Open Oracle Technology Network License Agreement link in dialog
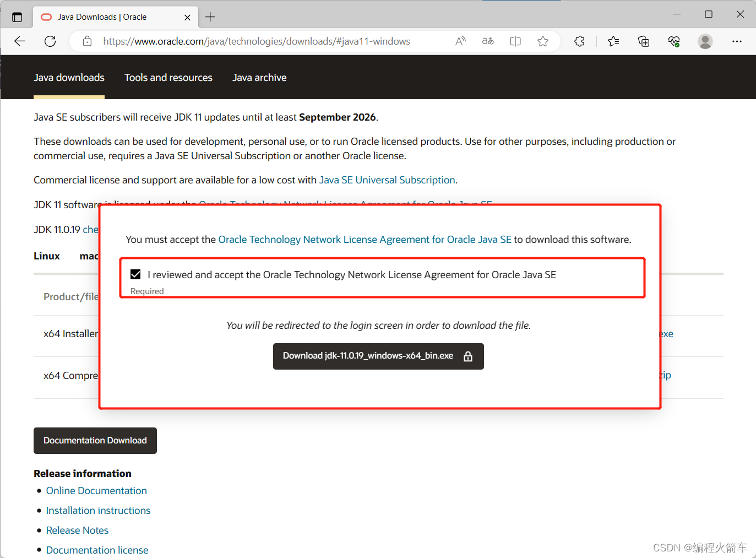Screen dimensions: 756x558 (x=365, y=240)
